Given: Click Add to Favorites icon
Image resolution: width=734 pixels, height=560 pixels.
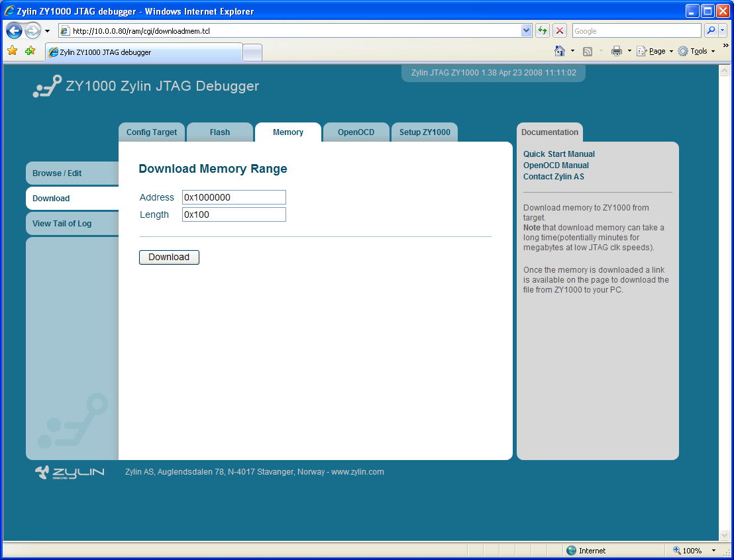Looking at the screenshot, I should 30,50.
